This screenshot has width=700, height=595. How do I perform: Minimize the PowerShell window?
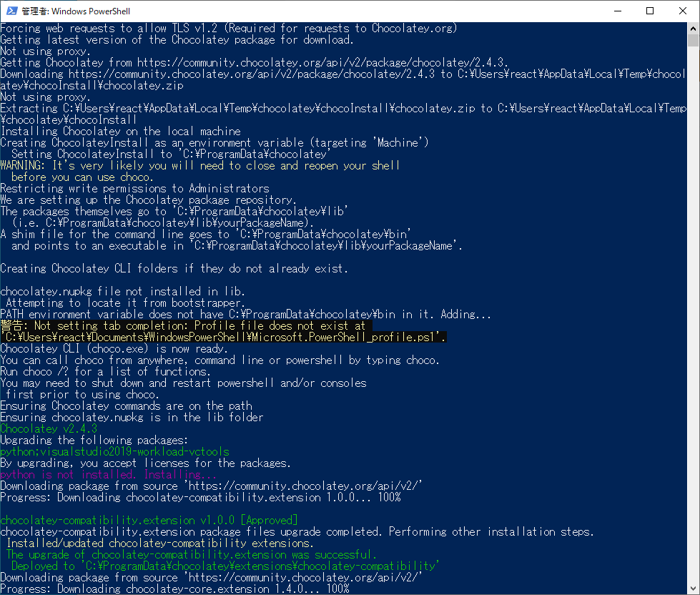(x=618, y=11)
